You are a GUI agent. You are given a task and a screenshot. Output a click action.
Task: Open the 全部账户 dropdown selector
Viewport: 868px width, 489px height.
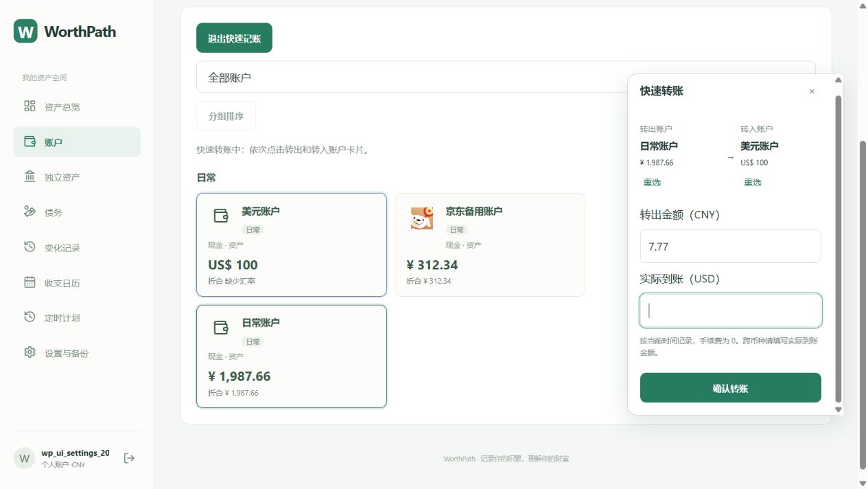pos(506,77)
